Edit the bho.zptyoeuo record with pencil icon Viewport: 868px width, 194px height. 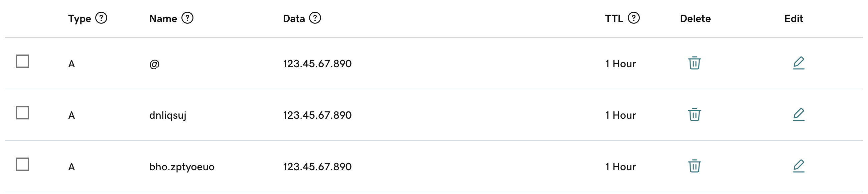click(x=799, y=166)
